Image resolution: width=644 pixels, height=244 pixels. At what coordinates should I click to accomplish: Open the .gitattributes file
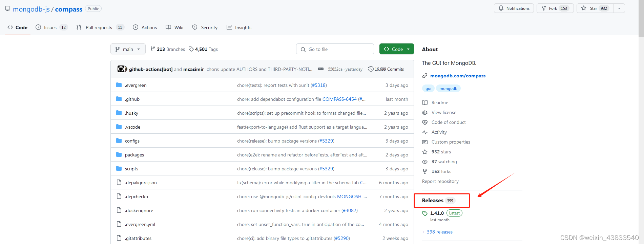pos(138,238)
